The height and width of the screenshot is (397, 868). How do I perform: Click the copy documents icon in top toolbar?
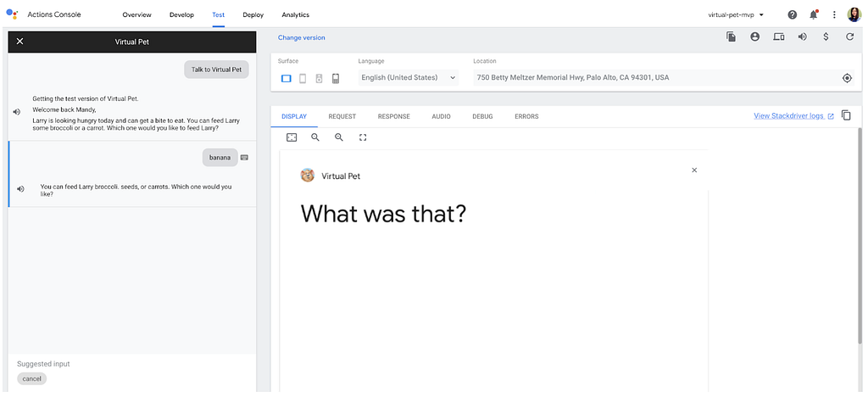pyautogui.click(x=732, y=37)
